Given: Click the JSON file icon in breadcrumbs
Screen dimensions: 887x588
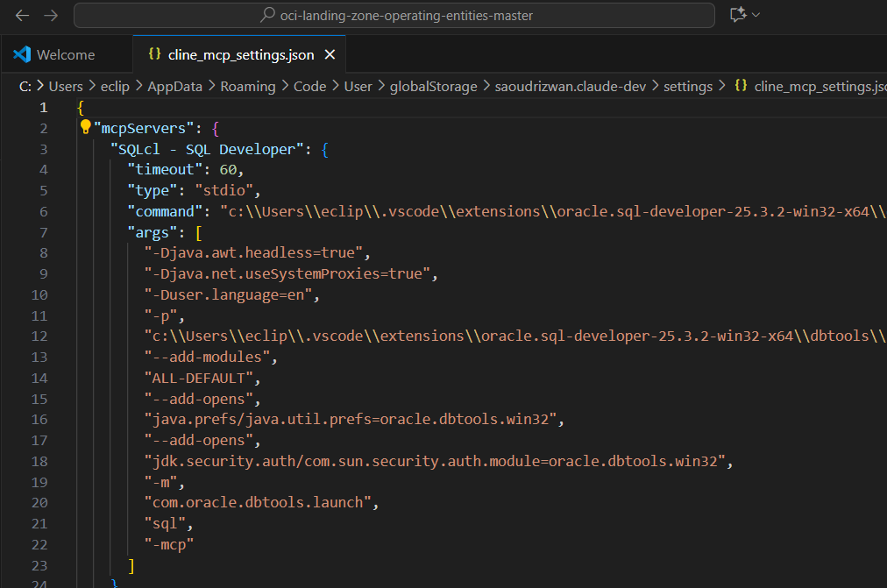Looking at the screenshot, I should point(741,86).
